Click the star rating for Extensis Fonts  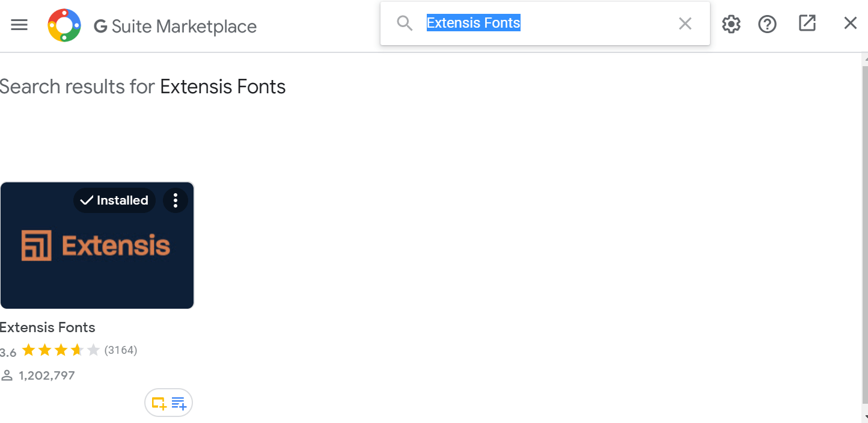[x=60, y=350]
